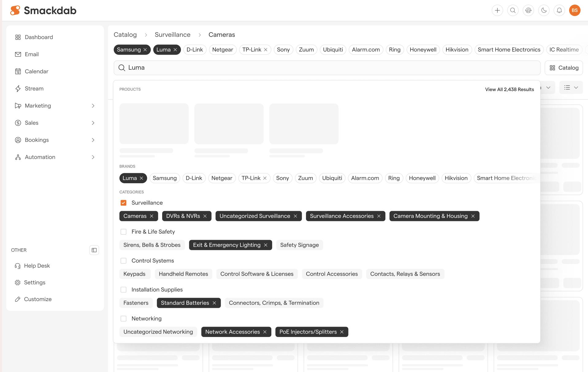Select Safety Signage chip
The height and width of the screenshot is (372, 588).
tap(300, 245)
